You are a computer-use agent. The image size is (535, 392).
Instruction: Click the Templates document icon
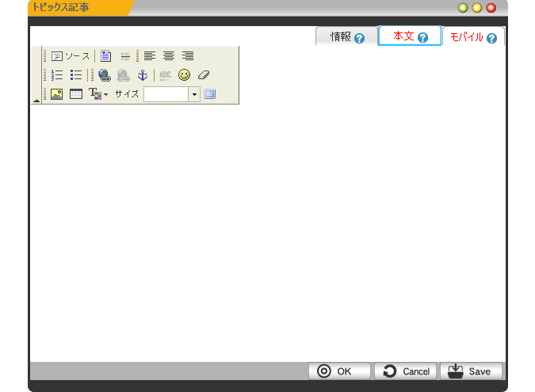pos(105,56)
